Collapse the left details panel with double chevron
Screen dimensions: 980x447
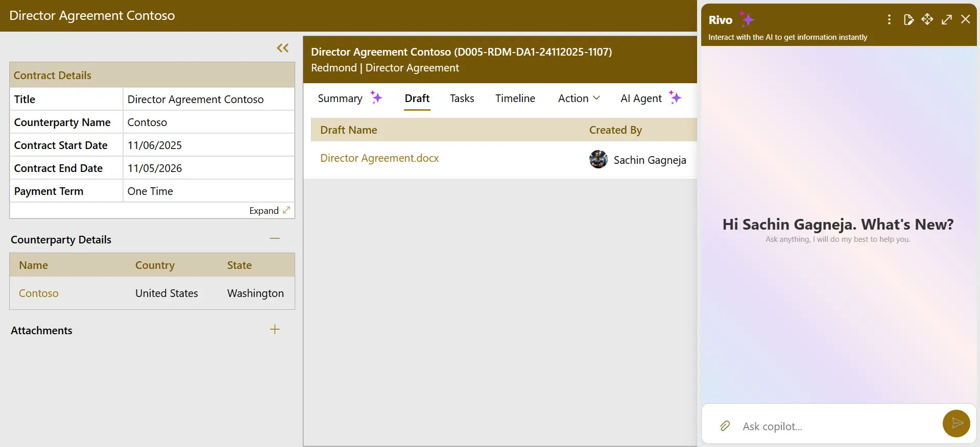282,48
